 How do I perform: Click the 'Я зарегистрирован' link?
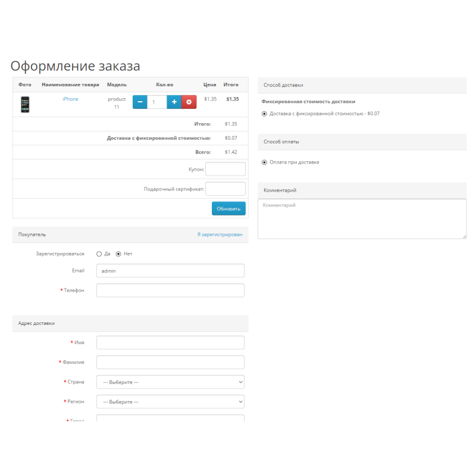click(x=220, y=234)
